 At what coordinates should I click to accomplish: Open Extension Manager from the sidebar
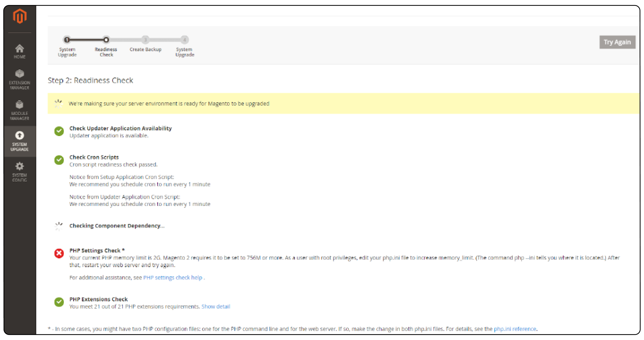coord(20,80)
